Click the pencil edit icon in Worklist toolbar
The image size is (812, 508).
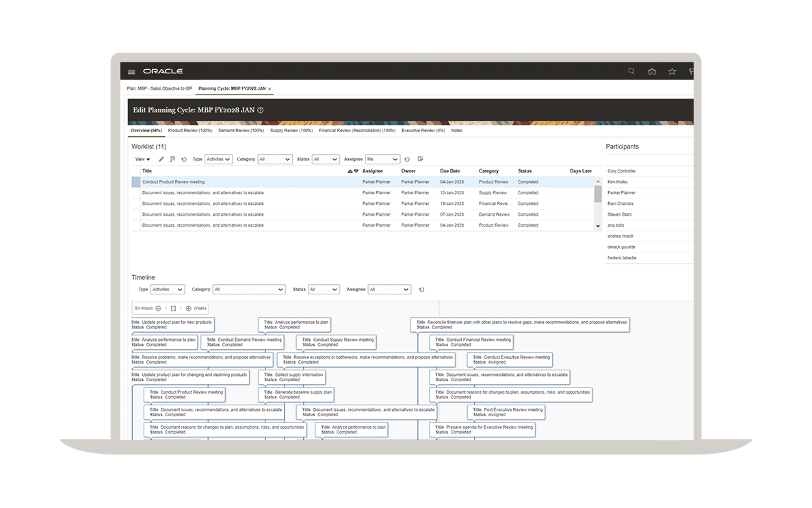161,159
